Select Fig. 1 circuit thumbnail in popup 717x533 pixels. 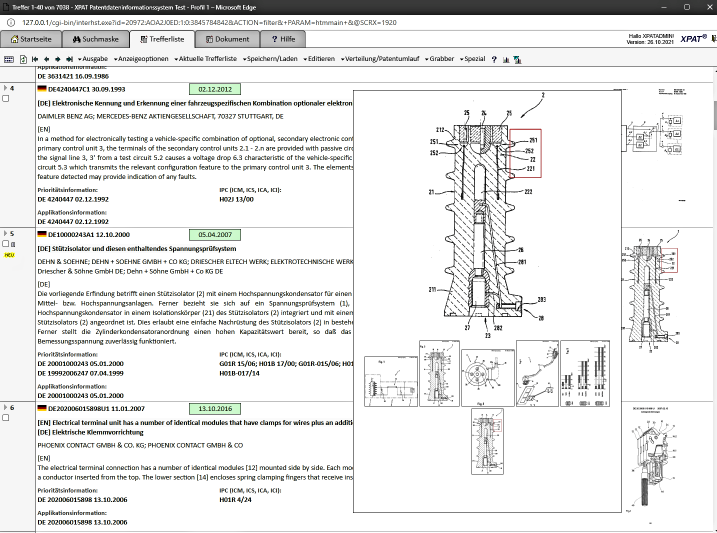click(391, 381)
